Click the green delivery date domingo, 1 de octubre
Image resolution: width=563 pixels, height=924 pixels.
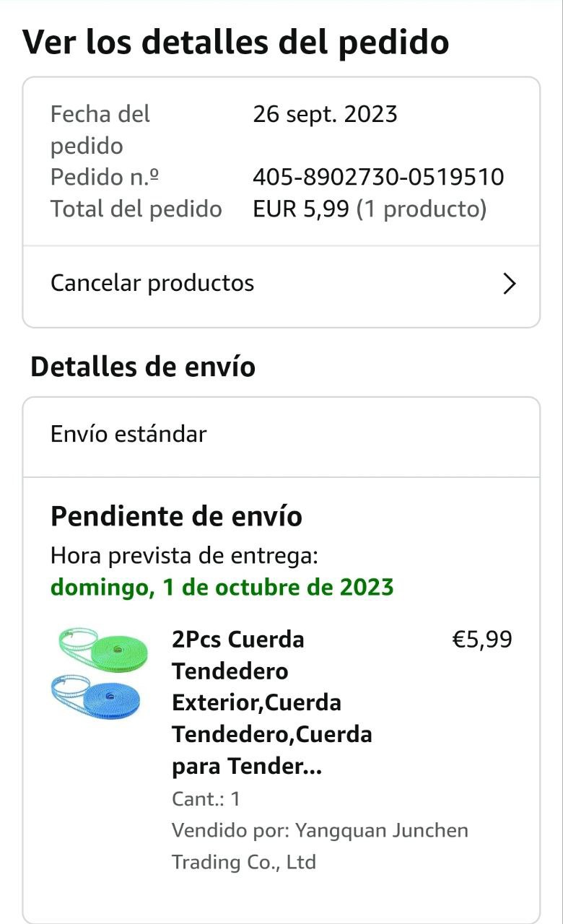[222, 587]
